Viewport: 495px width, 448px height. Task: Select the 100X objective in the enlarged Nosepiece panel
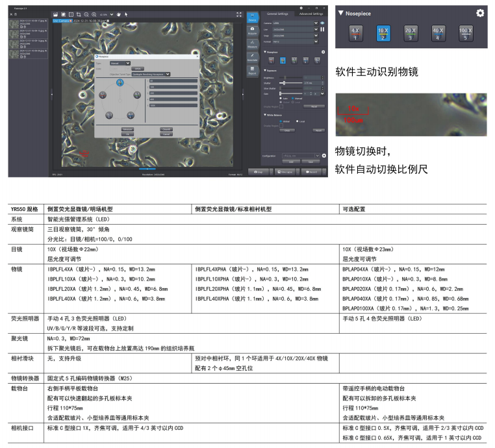[x=465, y=34]
